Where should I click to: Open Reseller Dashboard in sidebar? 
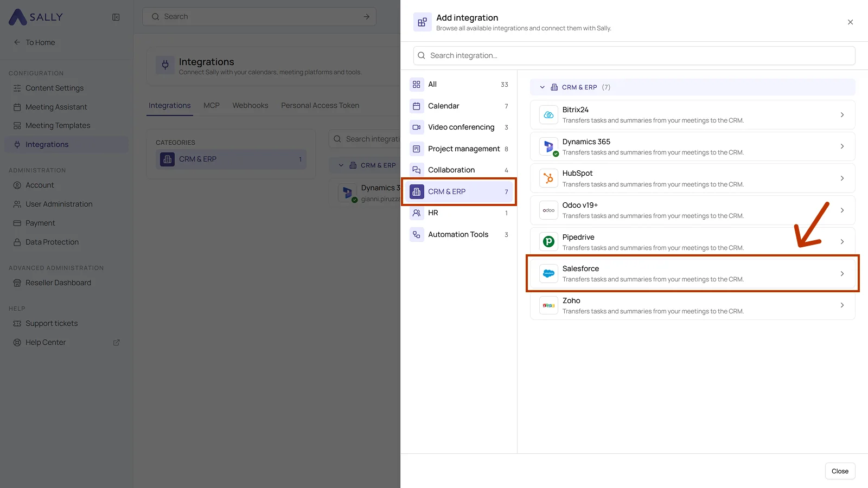(66, 283)
